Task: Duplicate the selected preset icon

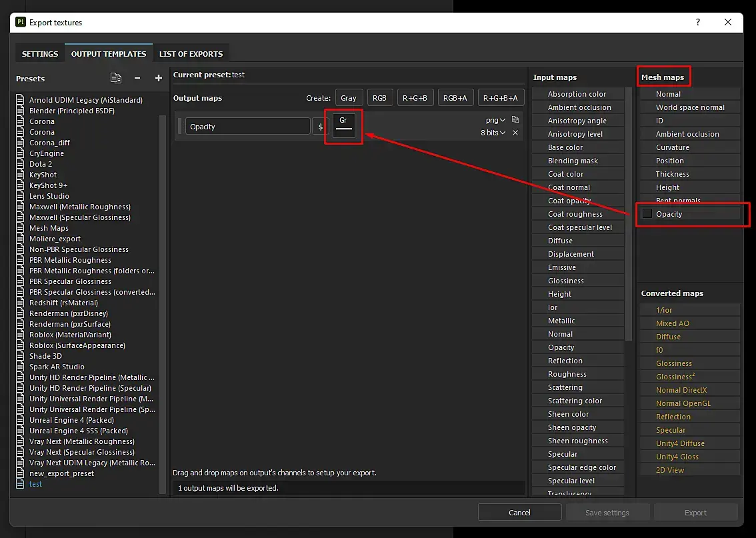Action: pos(116,77)
